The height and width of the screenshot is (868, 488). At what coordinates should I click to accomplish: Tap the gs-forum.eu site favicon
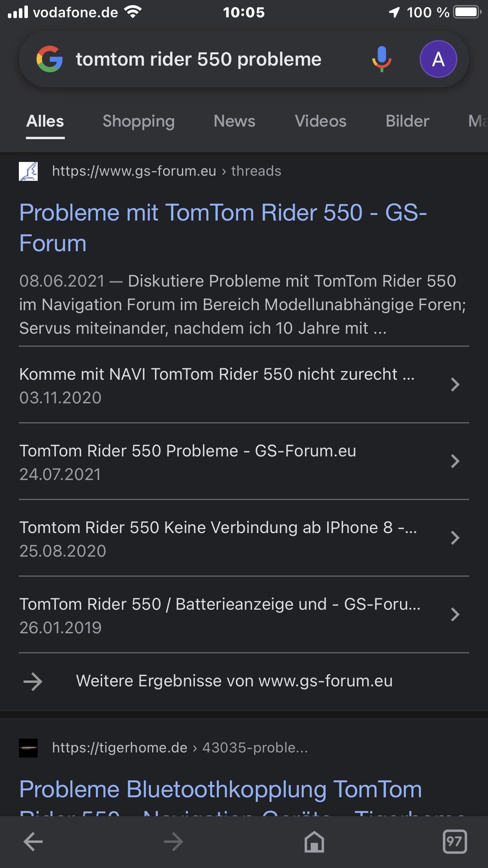coord(28,171)
